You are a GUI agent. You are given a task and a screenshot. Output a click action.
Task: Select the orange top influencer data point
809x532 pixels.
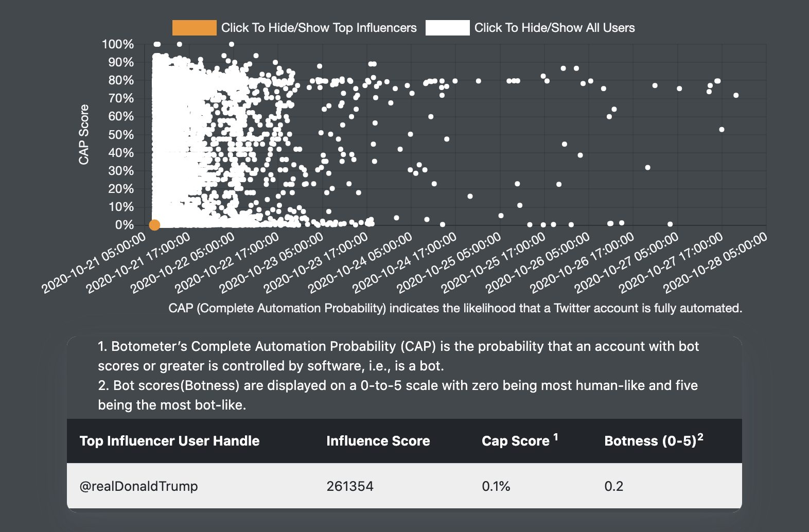click(154, 225)
